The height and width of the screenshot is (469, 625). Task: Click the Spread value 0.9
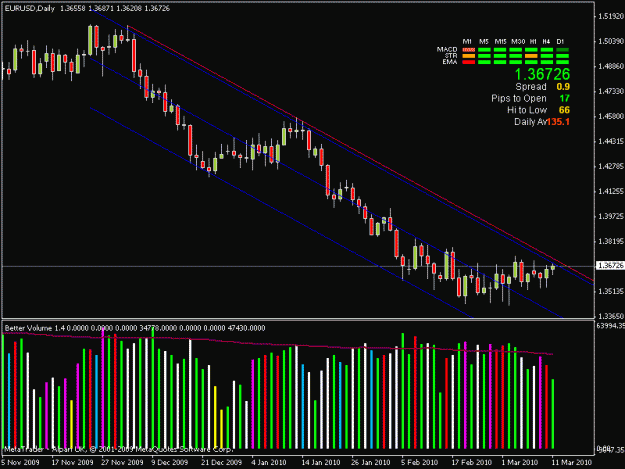click(563, 87)
